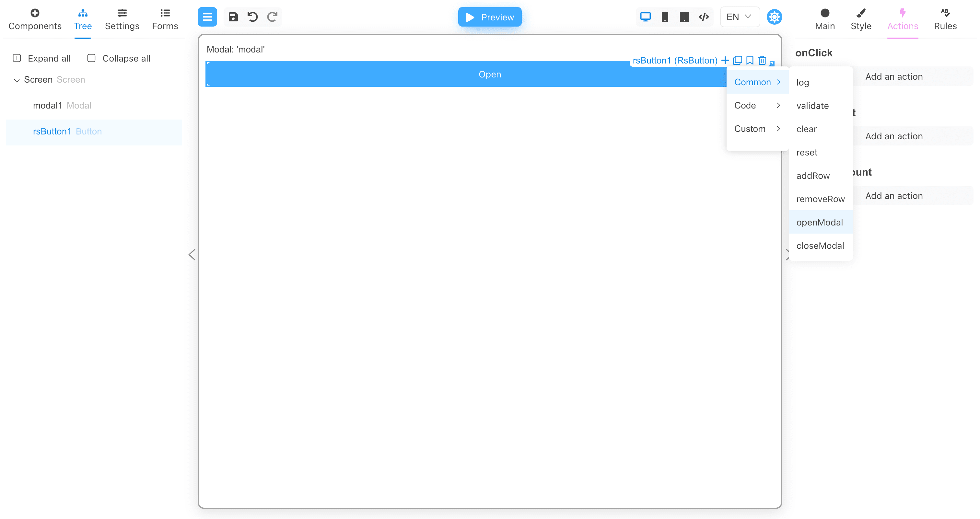Collapse the Screen node in the tree

pos(16,80)
